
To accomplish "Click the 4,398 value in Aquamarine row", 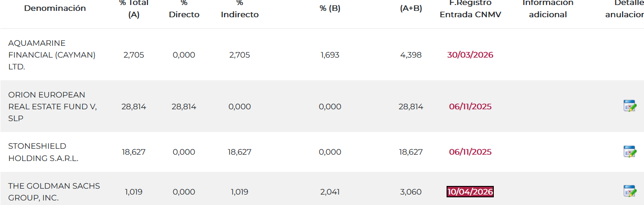I will click(x=410, y=55).
